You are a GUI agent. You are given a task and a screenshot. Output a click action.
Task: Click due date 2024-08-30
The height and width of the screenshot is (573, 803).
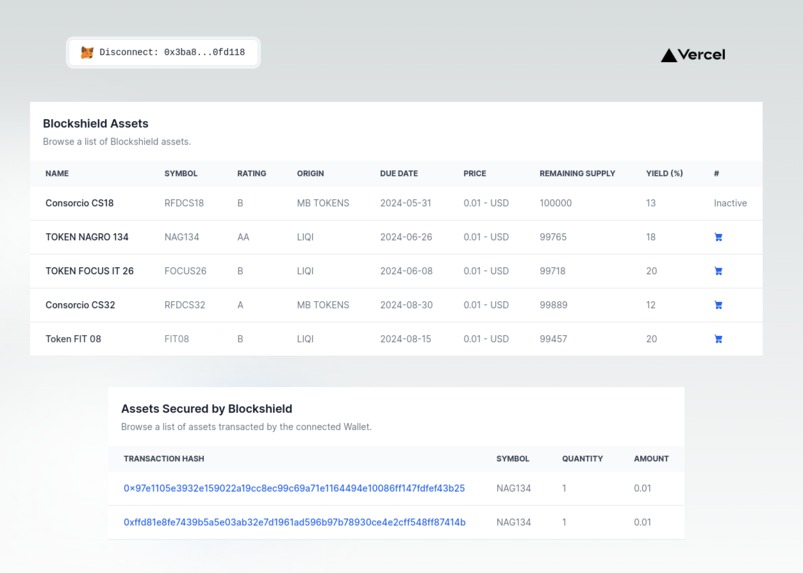pyautogui.click(x=406, y=305)
